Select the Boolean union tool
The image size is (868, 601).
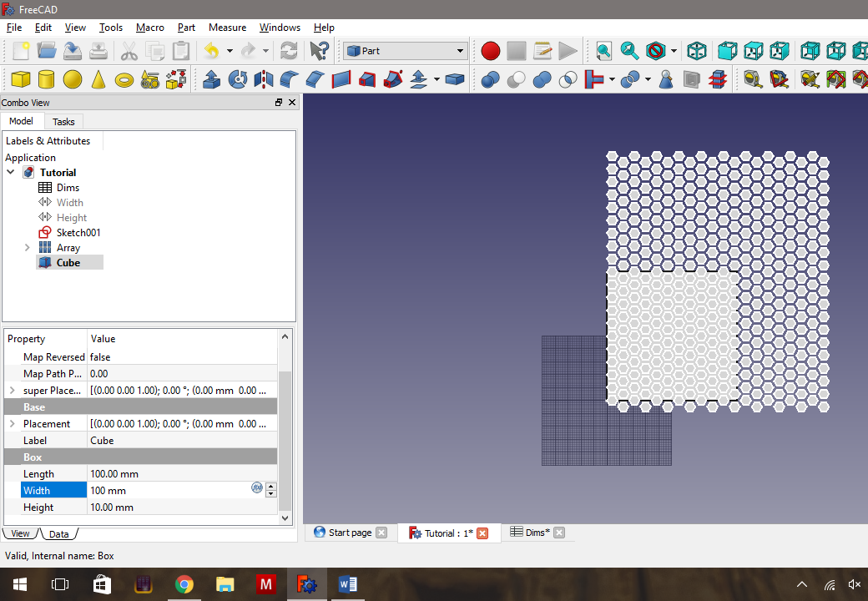(x=542, y=79)
